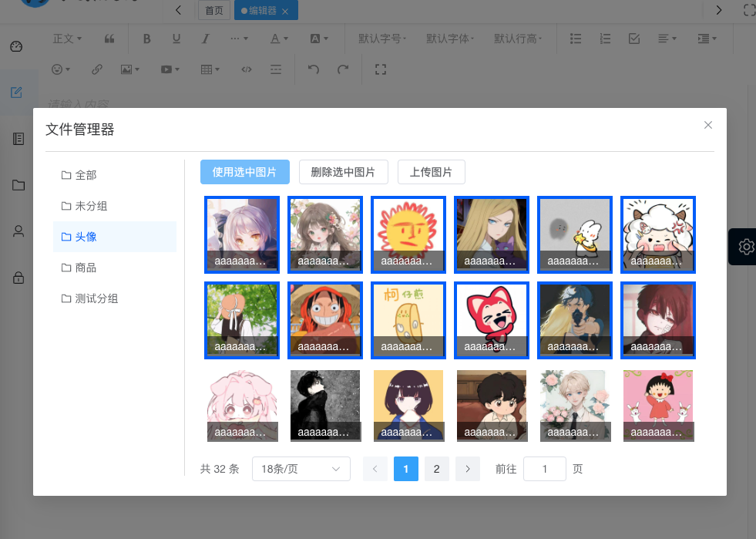The width and height of the screenshot is (756, 539).
Task: Select the 商品 folder group
Action: [115, 268]
